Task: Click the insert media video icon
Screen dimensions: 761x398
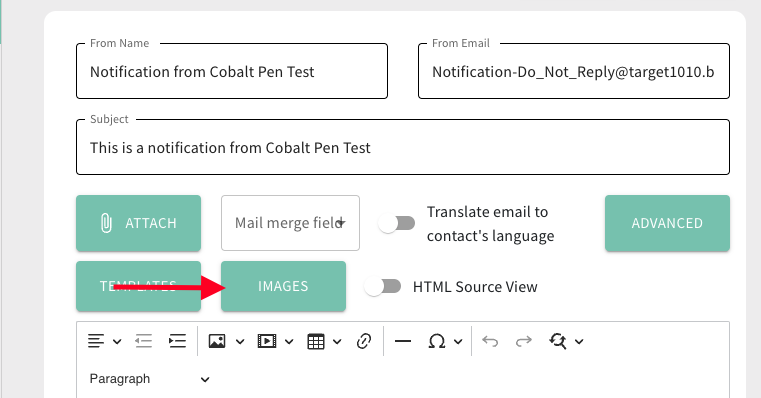Action: 266,341
